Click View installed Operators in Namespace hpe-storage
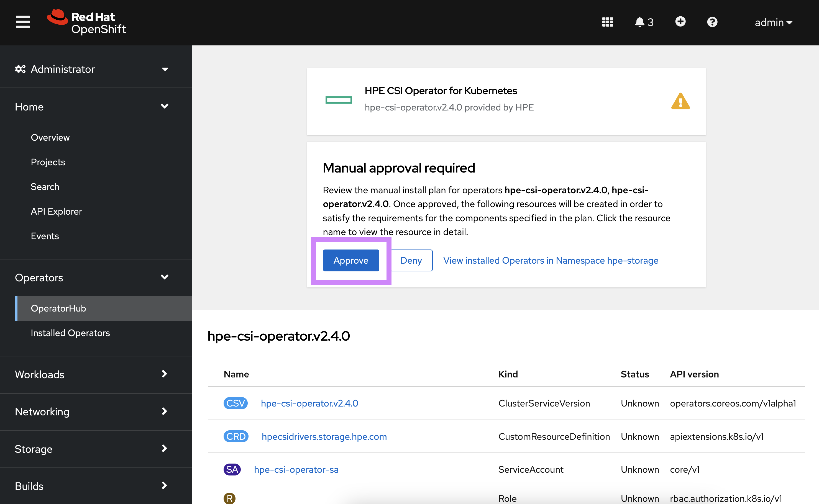This screenshot has width=819, height=504. point(551,260)
